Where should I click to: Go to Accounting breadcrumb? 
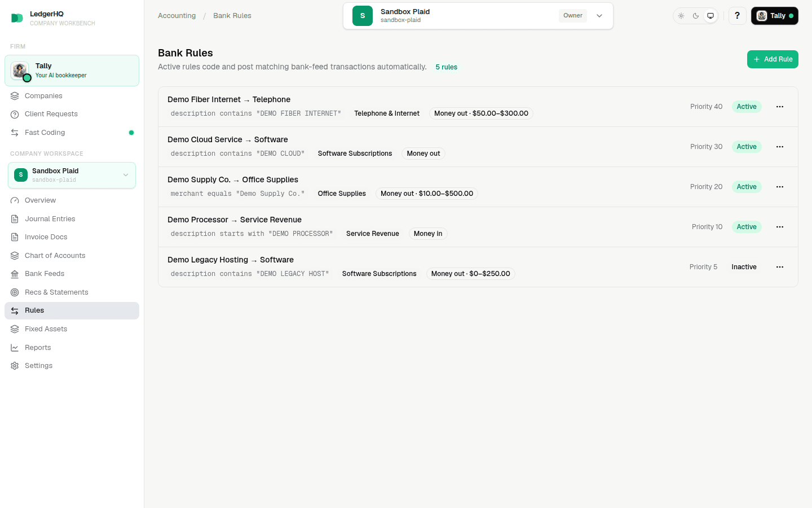pos(177,16)
